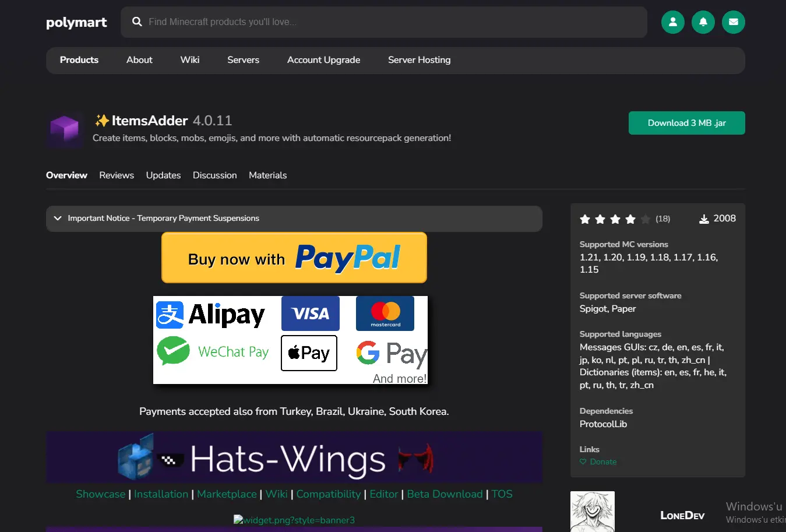
Task: Click the (18) reviews count
Action: click(x=662, y=219)
